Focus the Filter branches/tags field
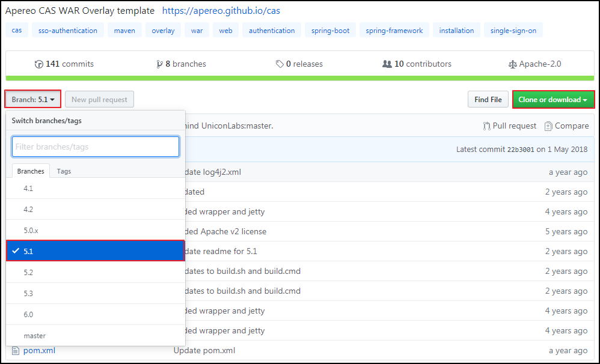The width and height of the screenshot is (600, 364). click(x=96, y=147)
